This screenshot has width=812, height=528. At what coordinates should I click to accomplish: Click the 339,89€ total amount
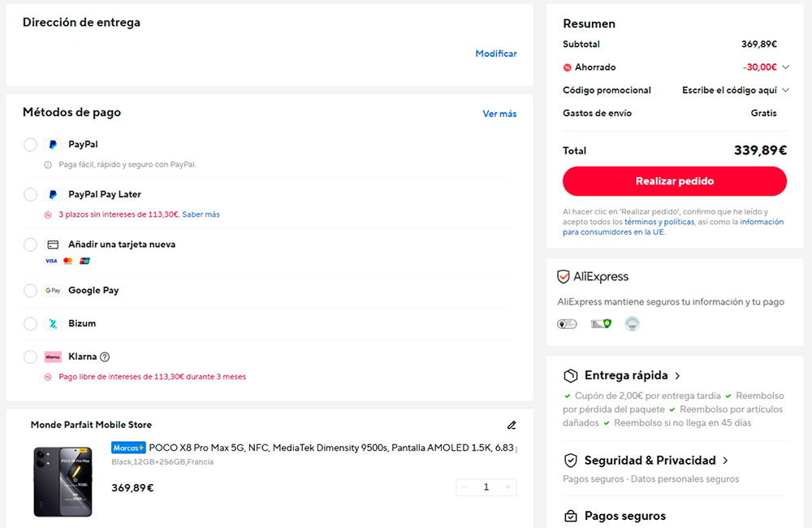click(x=760, y=151)
